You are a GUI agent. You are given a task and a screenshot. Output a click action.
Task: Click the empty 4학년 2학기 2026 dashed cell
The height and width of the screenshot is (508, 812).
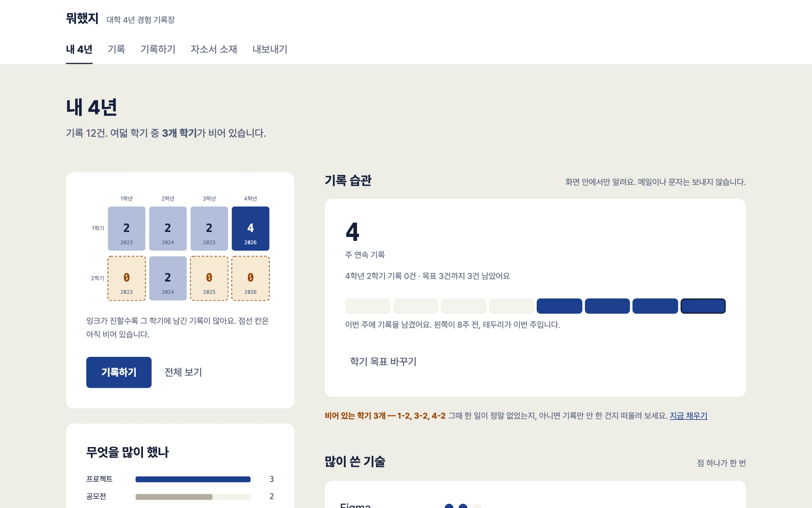(x=250, y=278)
